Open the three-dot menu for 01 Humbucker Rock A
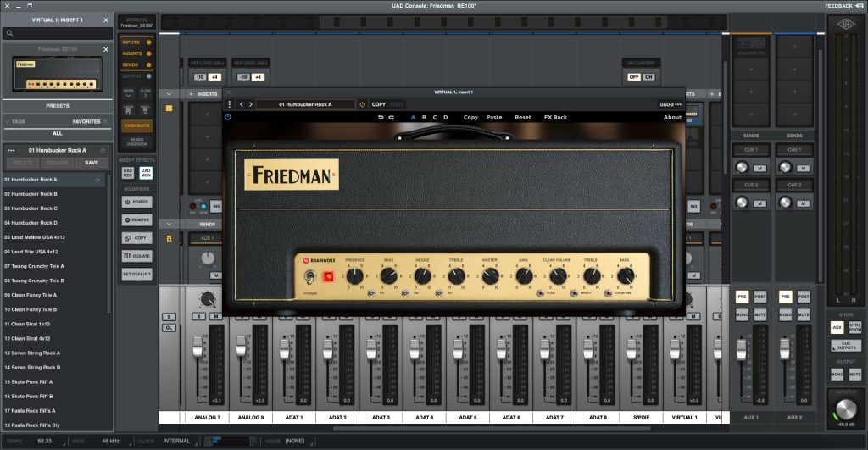The height and width of the screenshot is (450, 868). (x=11, y=150)
